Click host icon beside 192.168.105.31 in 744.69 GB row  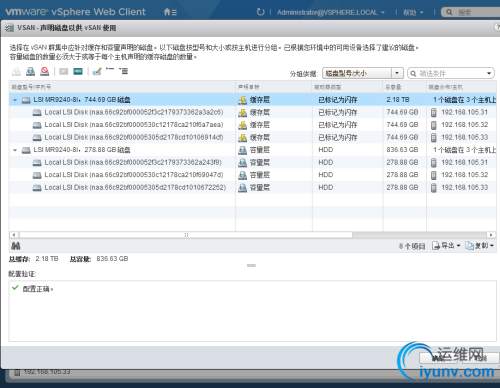(434, 112)
